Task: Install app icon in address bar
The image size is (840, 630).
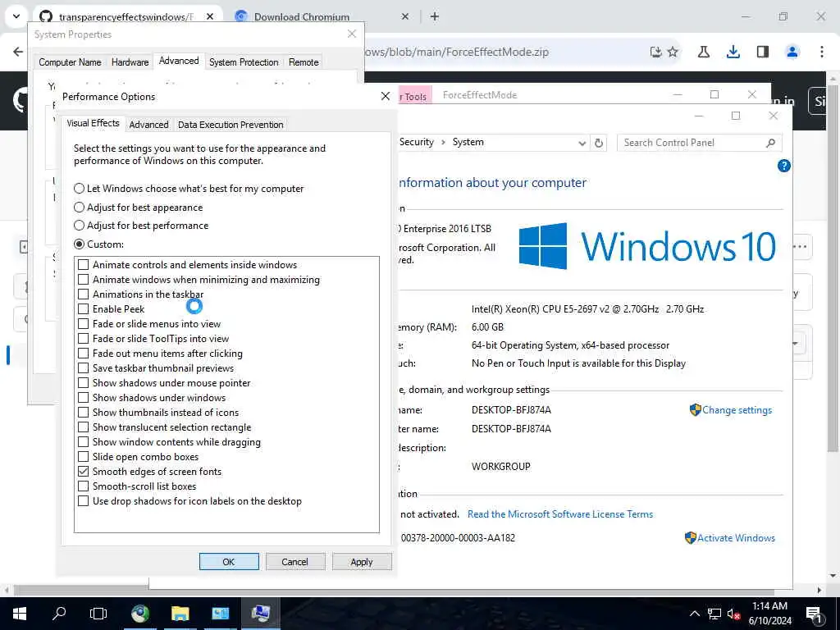Action: (x=655, y=52)
